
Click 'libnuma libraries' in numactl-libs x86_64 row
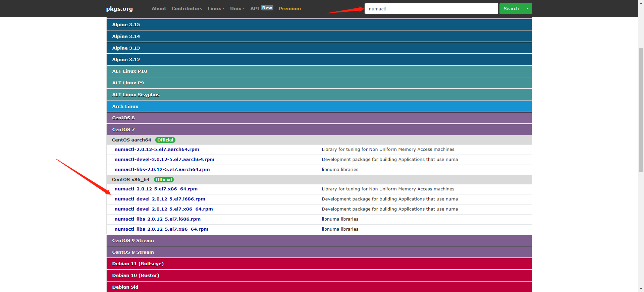click(x=340, y=229)
